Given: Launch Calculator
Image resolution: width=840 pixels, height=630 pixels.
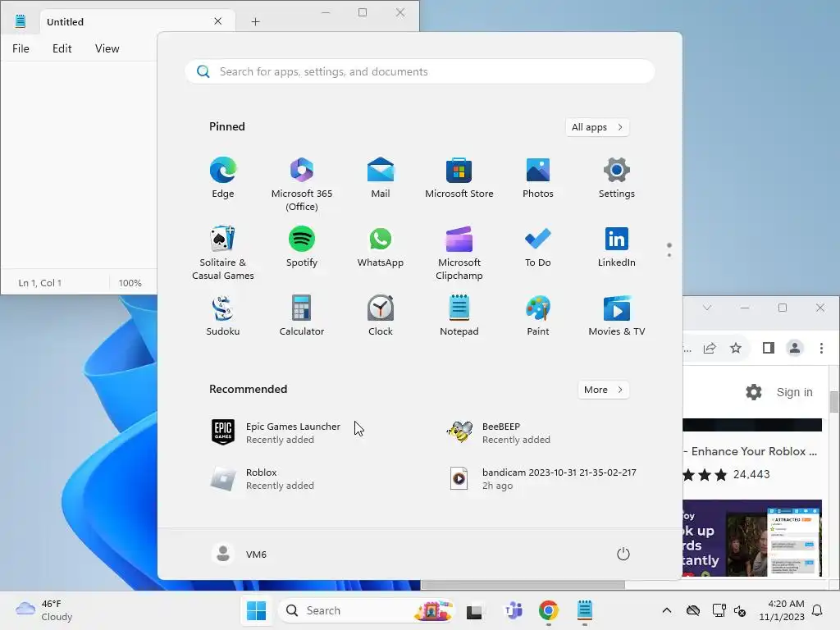Looking at the screenshot, I should pyautogui.click(x=302, y=316).
